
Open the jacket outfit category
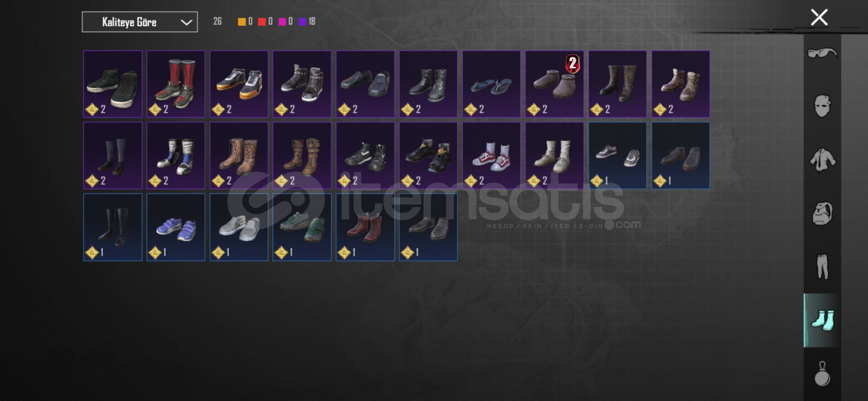click(x=822, y=160)
